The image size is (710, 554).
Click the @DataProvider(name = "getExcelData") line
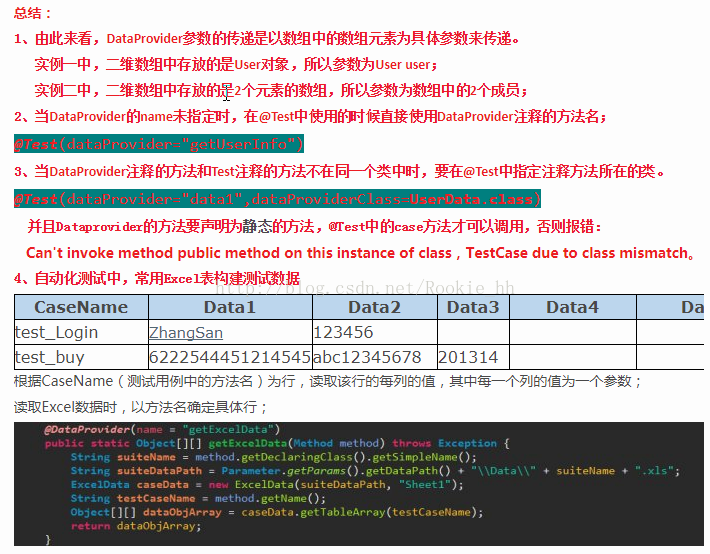click(162, 429)
